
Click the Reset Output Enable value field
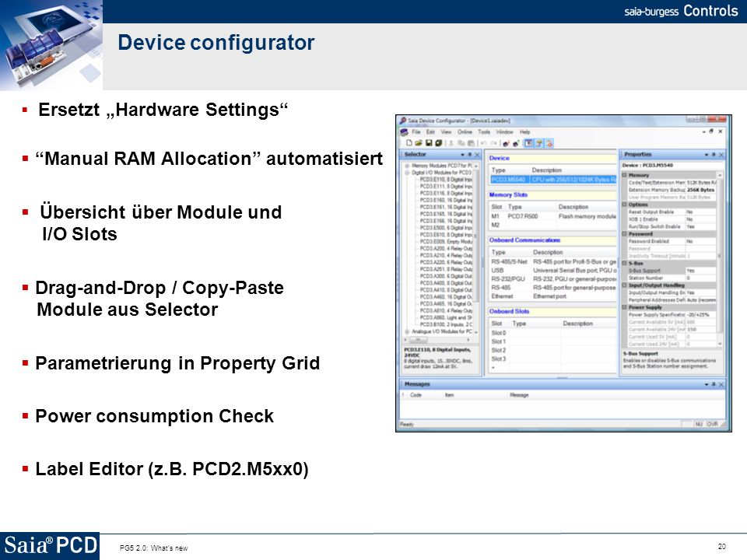point(701,212)
